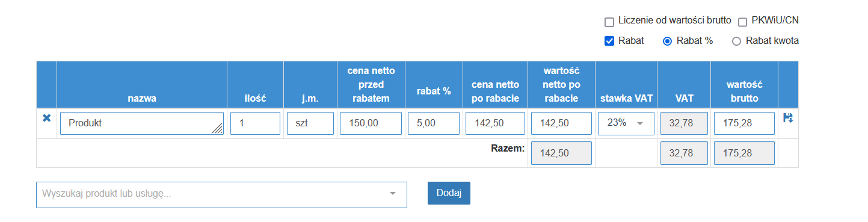
Task: Select the Rabat % radio option
Action: click(x=667, y=42)
